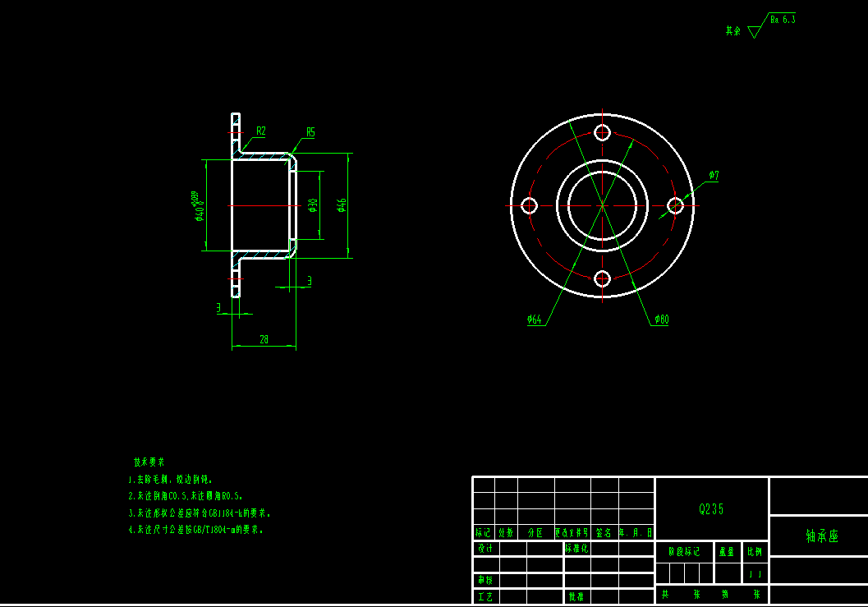
Task: Select the Ra 6.3 surface roughness text
Action: pos(783,20)
